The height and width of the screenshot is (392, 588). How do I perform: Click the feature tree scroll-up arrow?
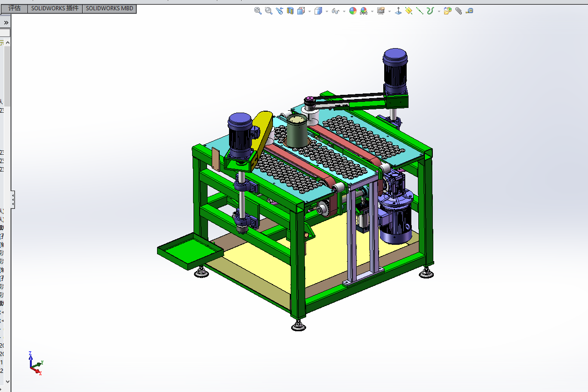tap(7, 43)
